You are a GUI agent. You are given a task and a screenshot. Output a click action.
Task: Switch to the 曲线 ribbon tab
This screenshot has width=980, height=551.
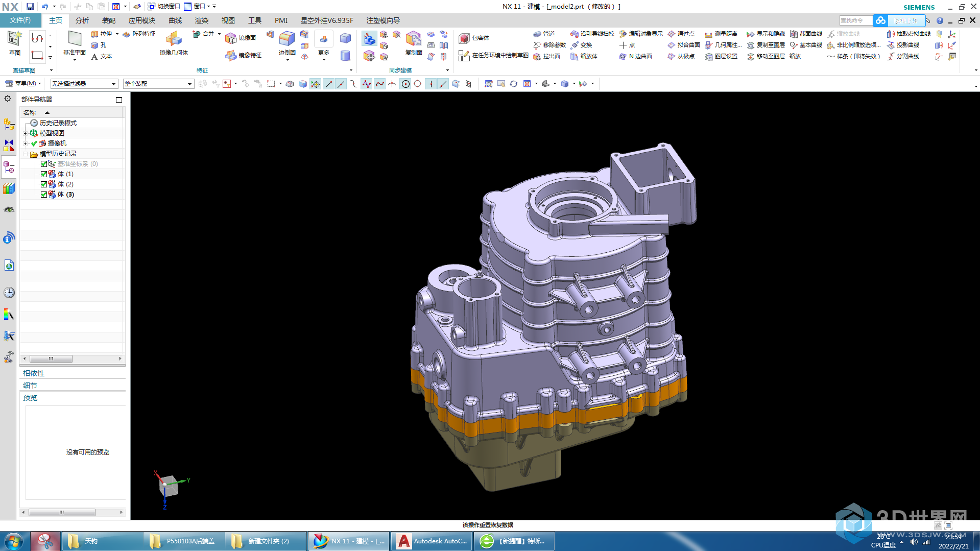(175, 20)
